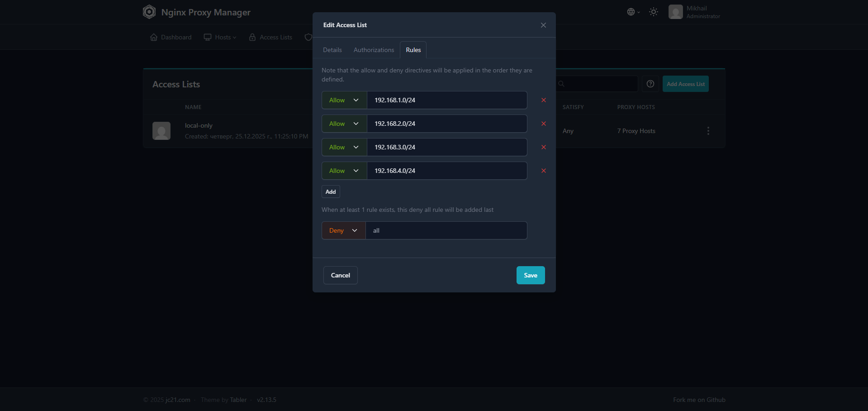Click the local-only list name
The width and height of the screenshot is (868, 411).
click(x=199, y=125)
